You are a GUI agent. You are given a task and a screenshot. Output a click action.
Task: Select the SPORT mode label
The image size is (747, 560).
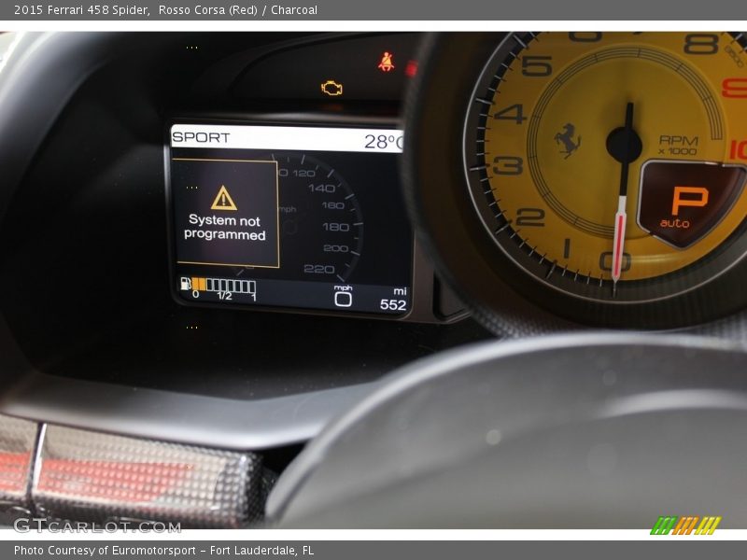click(x=201, y=137)
